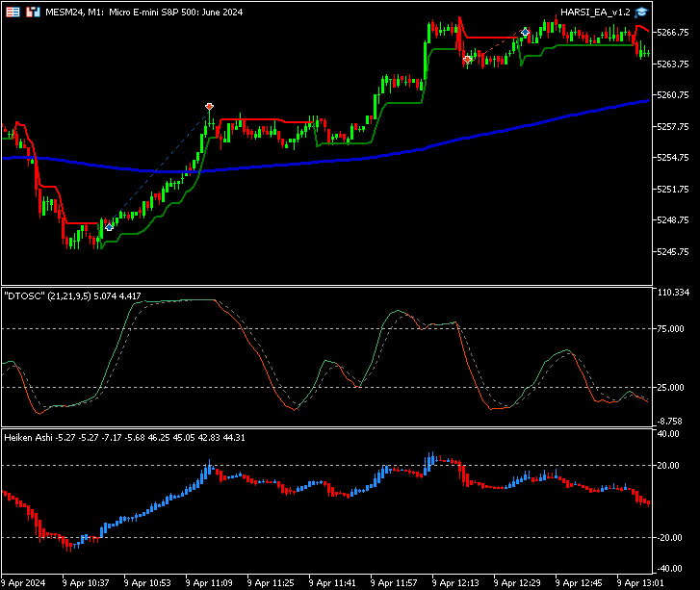This screenshot has width=700, height=590.
Task: Select the 9 Apr 11:25 time label
Action: click(271, 583)
